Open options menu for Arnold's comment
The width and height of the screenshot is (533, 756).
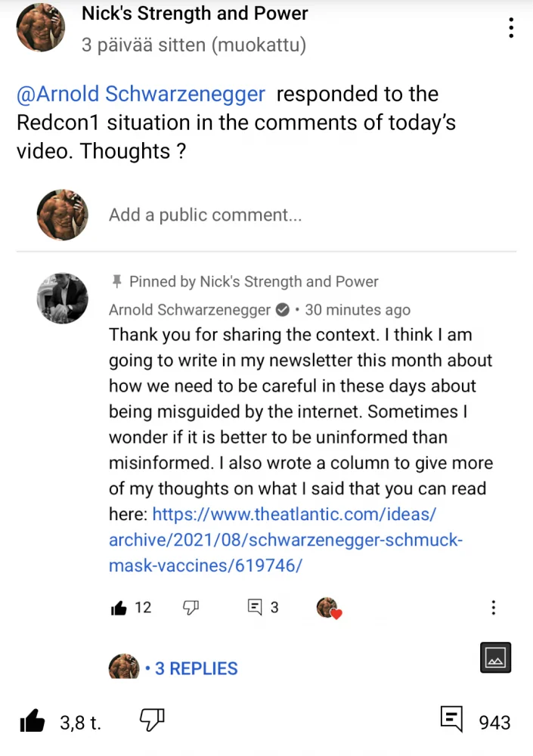(493, 607)
